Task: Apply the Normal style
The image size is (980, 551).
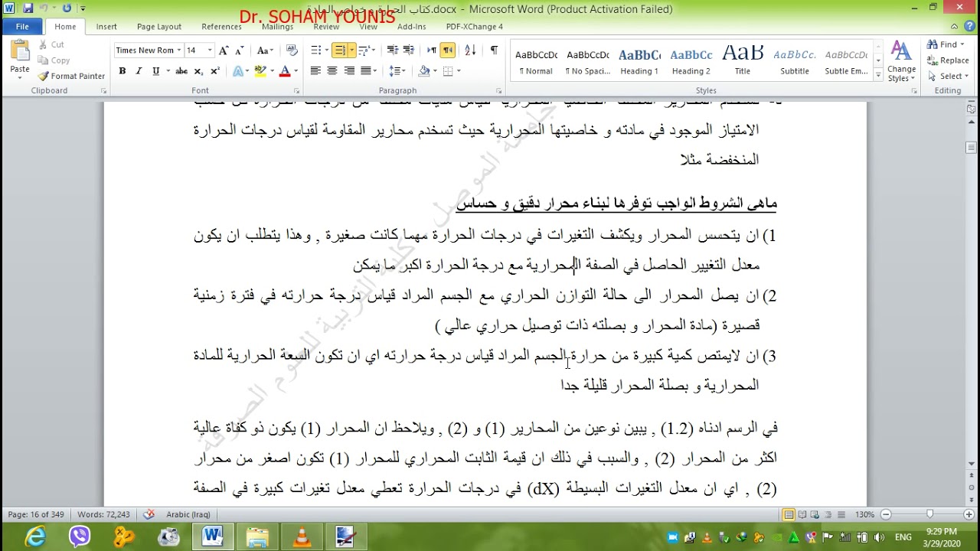Action: pyautogui.click(x=536, y=61)
